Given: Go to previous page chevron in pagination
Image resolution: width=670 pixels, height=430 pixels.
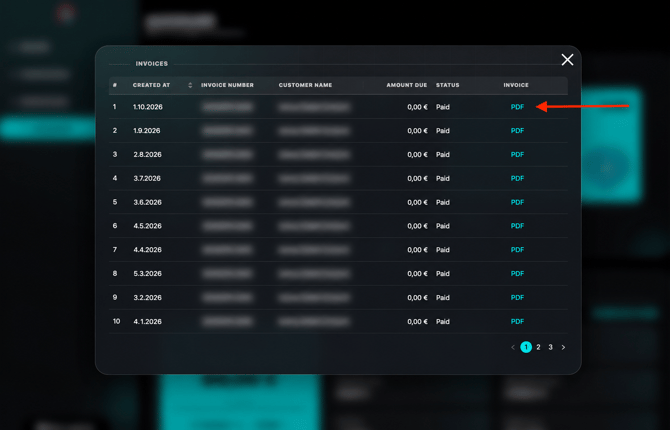Looking at the screenshot, I should coord(513,347).
